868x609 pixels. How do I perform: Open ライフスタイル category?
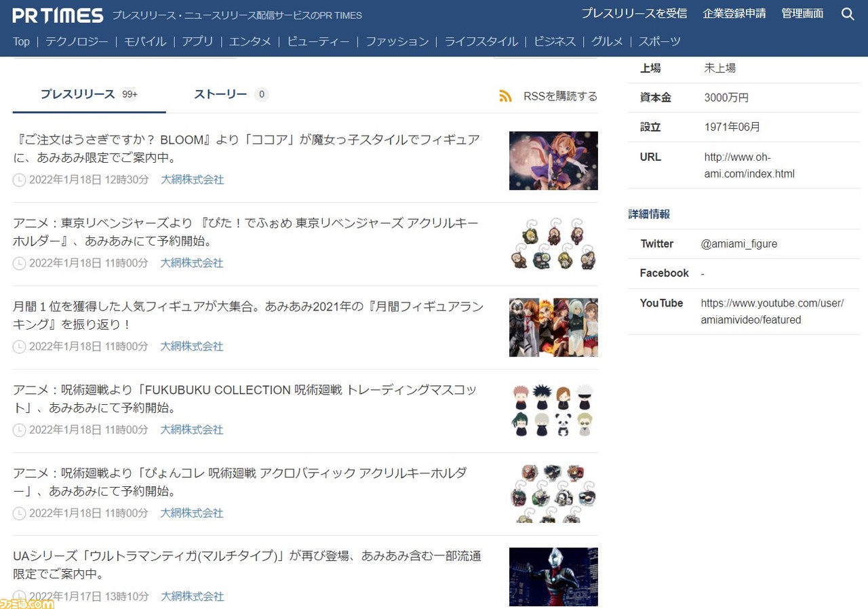(481, 41)
